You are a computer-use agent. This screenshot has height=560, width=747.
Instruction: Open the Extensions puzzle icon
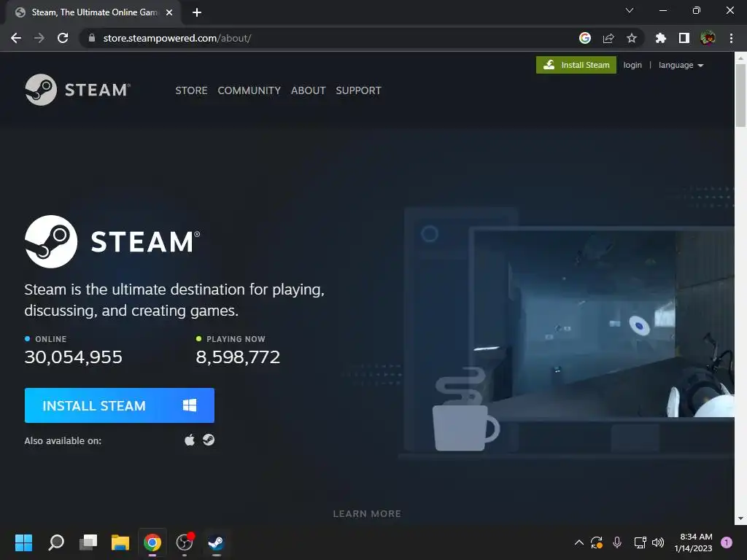click(661, 38)
